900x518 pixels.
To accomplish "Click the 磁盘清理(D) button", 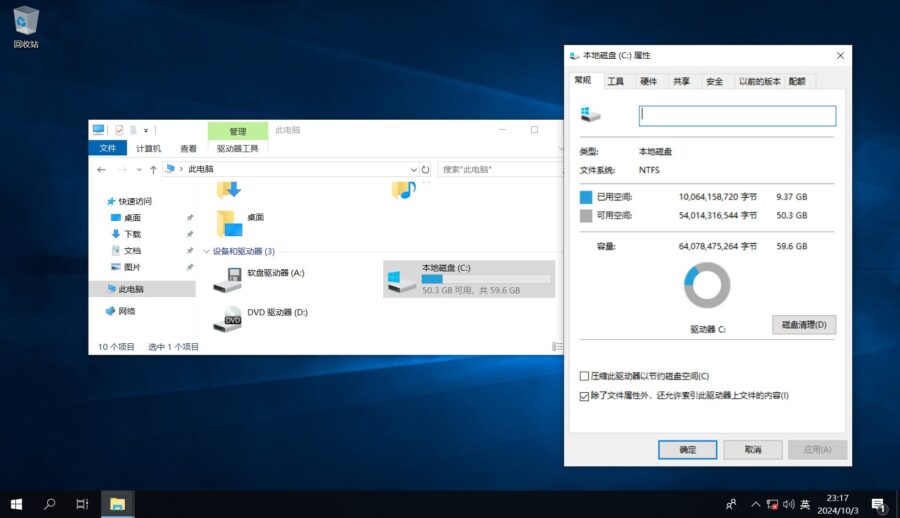I will [804, 324].
